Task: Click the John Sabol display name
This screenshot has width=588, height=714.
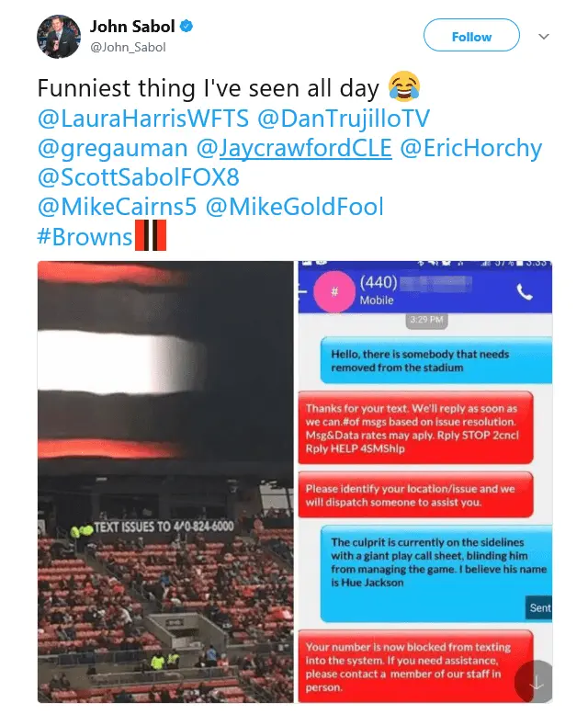Action: pos(132,27)
